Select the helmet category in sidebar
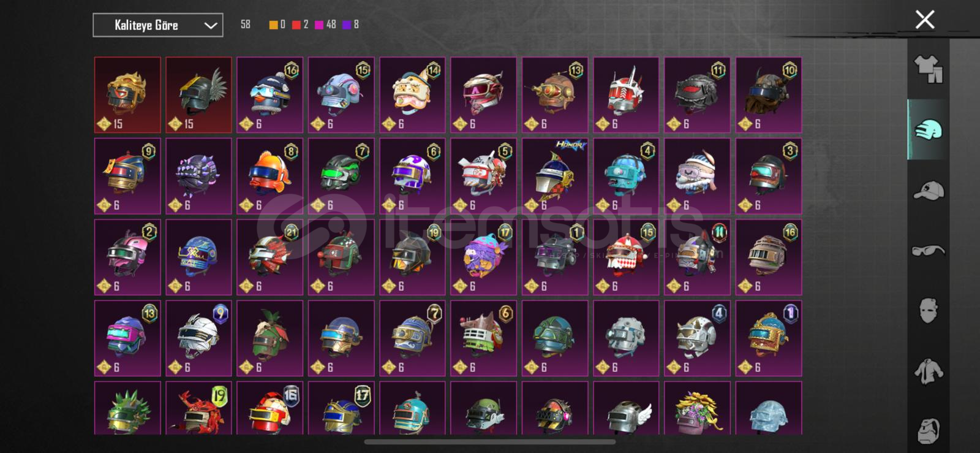980x453 pixels. pyautogui.click(x=928, y=130)
